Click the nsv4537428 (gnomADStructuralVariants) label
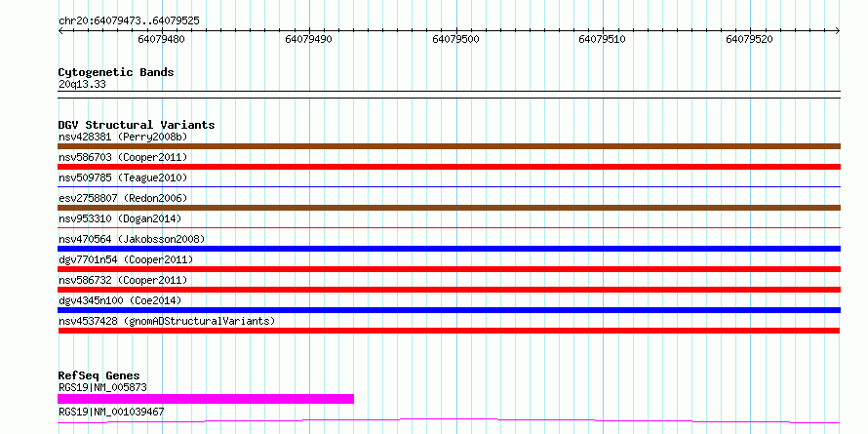This screenshot has width=868, height=434. point(167,321)
